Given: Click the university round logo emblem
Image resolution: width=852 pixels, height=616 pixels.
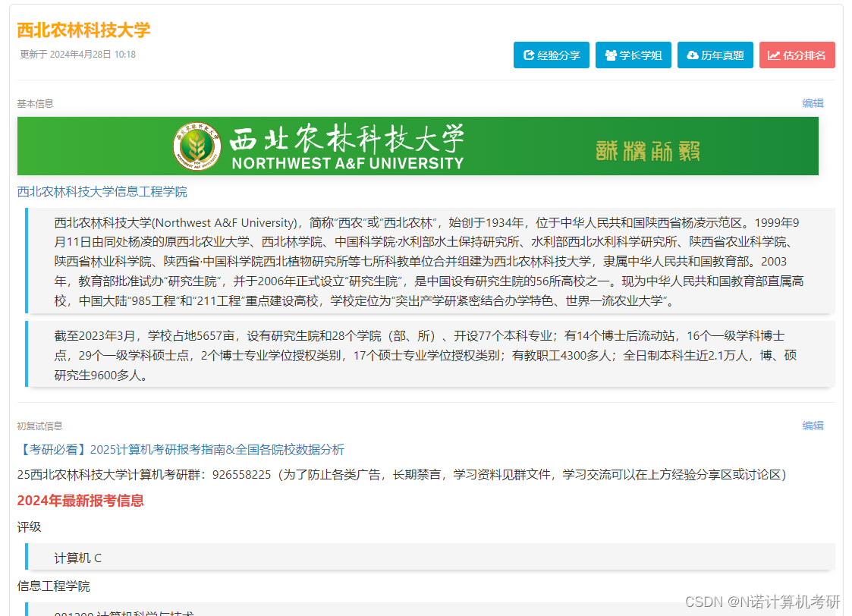Looking at the screenshot, I should point(196,146).
